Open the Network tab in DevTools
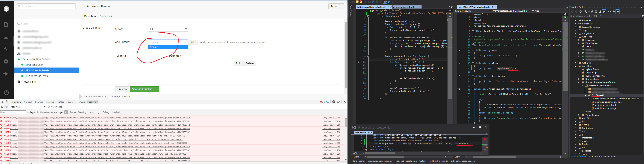Viewport: 644px width, 164px height. click(x=28, y=102)
